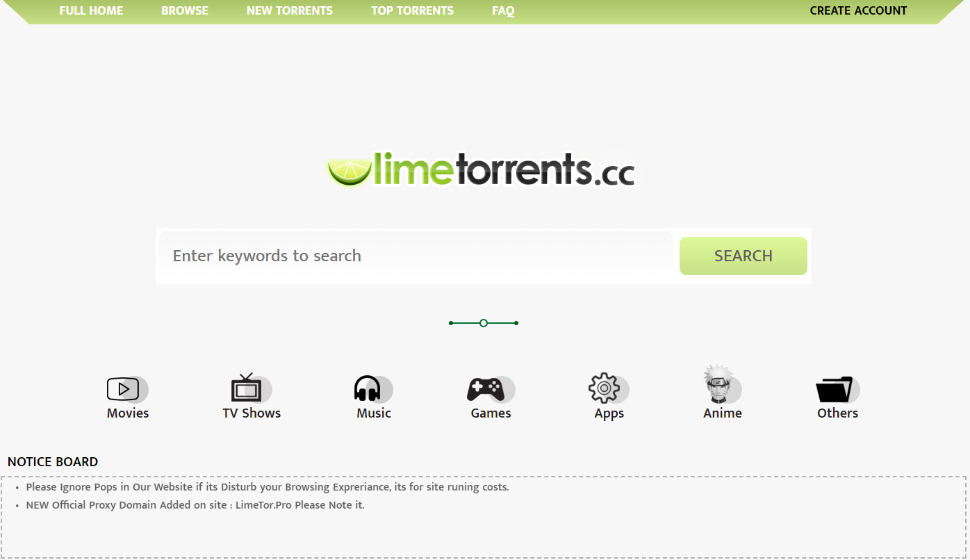
Task: Focus the keyword search input field
Action: click(417, 256)
